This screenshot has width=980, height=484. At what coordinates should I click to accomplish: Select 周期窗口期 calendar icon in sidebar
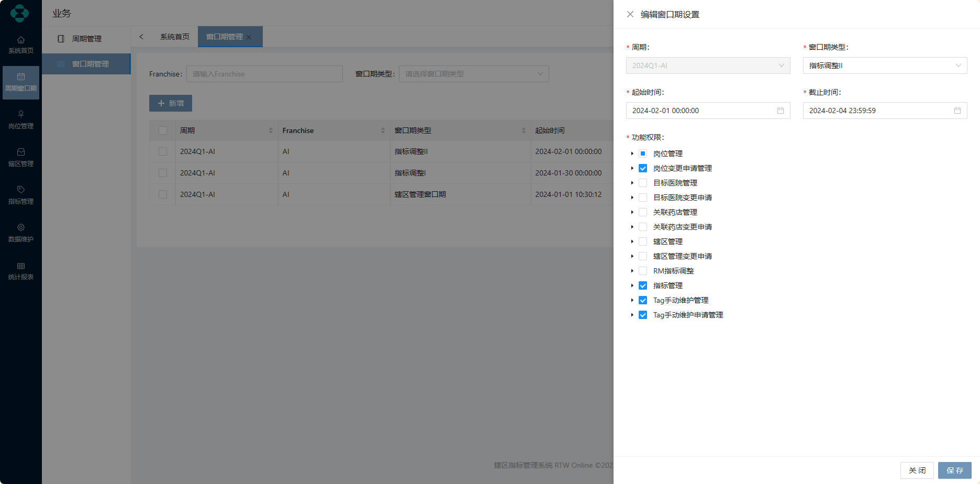[21, 76]
